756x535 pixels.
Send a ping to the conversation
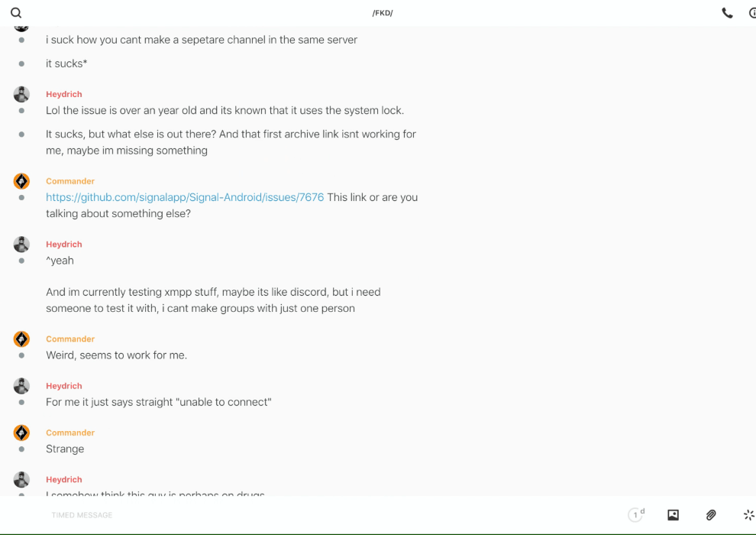click(748, 515)
